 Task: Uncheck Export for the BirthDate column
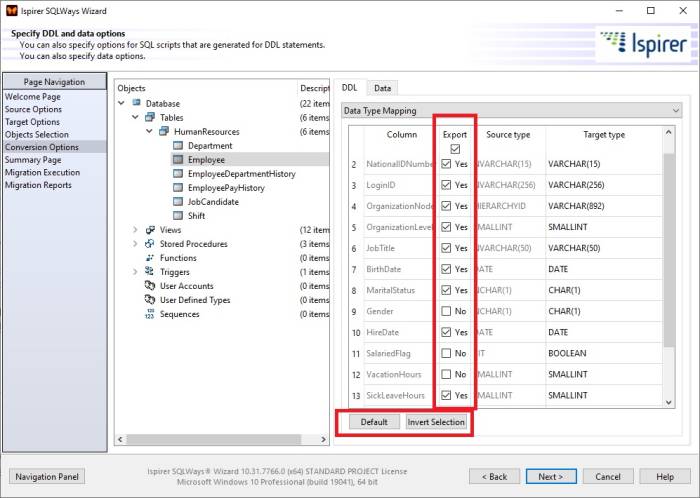coord(444,269)
